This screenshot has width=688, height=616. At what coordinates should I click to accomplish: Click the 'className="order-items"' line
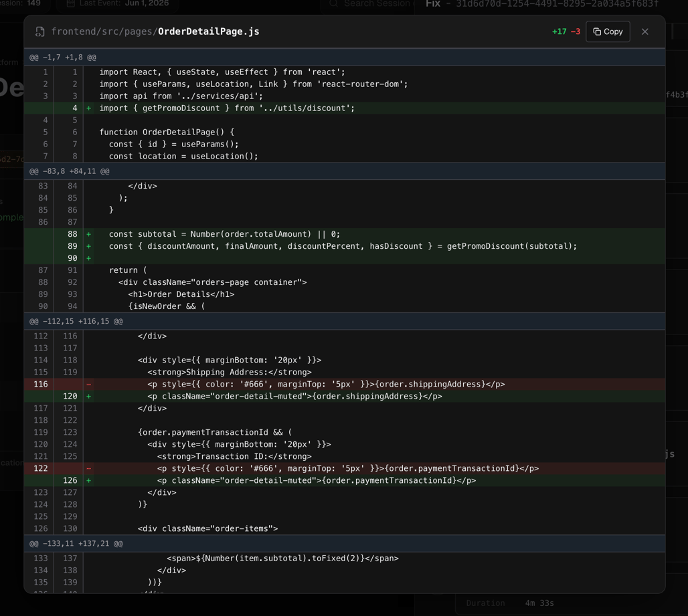click(x=345, y=529)
